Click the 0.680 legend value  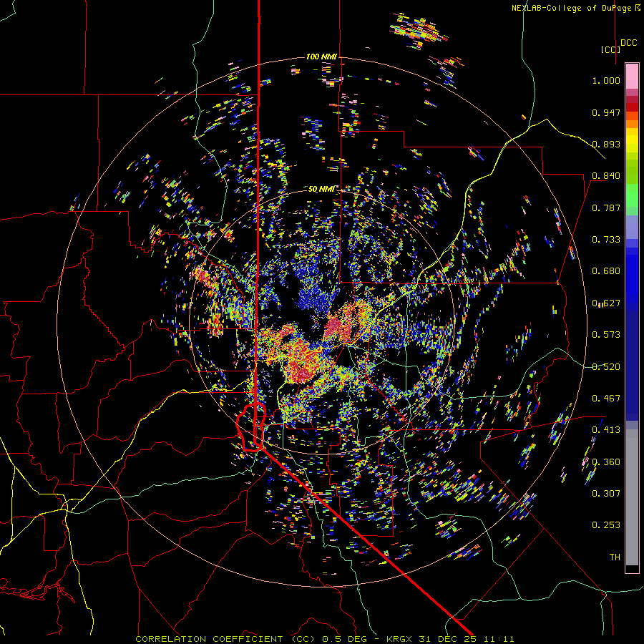(606, 271)
